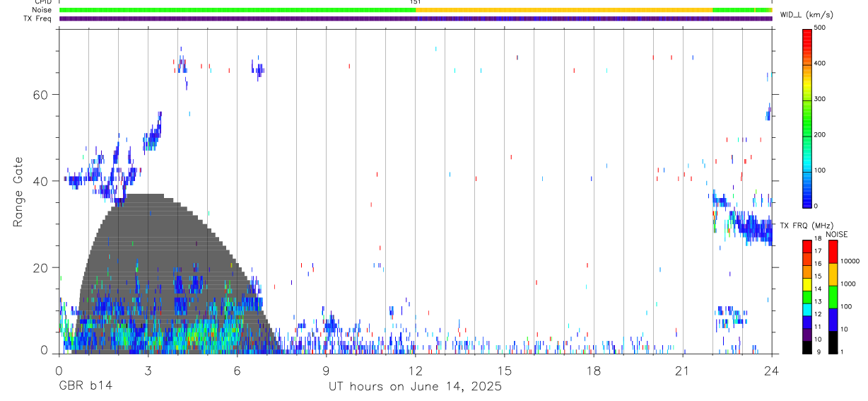Click the '400' tick on the width color bar

(x=820, y=64)
